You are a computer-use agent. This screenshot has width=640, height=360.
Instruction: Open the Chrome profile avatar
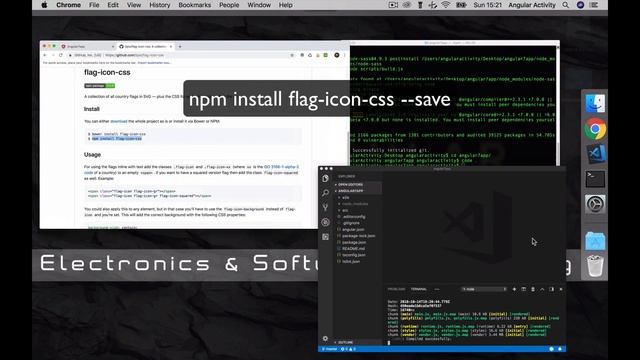click(337, 55)
